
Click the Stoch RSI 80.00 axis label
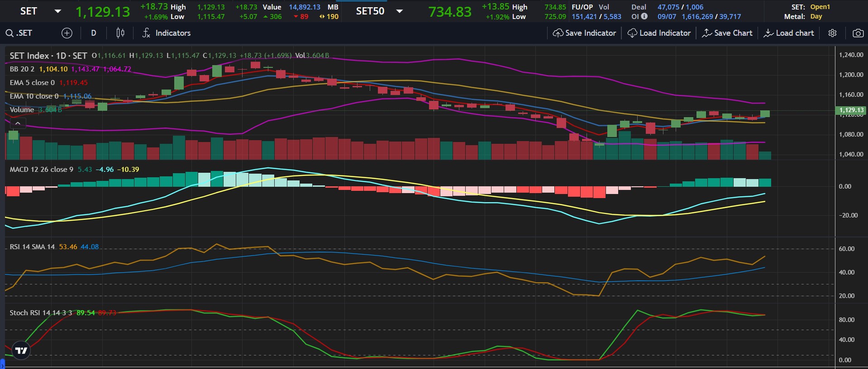(x=847, y=320)
